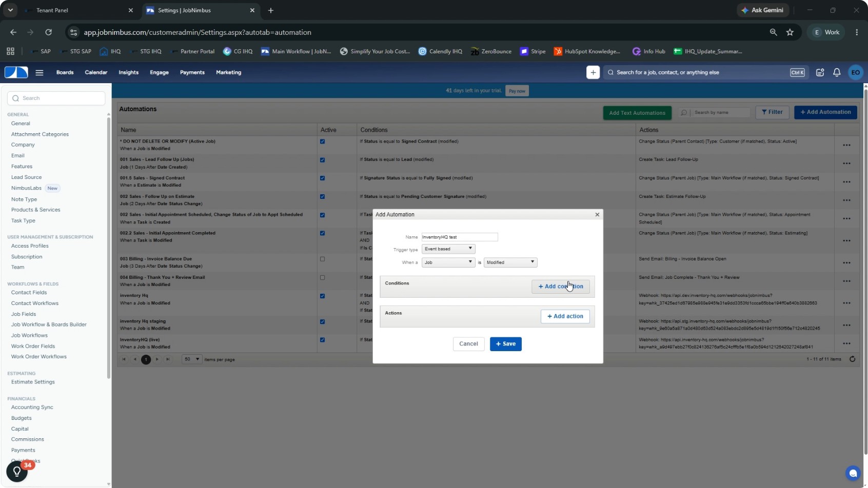Image resolution: width=868 pixels, height=488 pixels.
Task: Click the JobNimbus logo icon
Action: click(x=16, y=72)
